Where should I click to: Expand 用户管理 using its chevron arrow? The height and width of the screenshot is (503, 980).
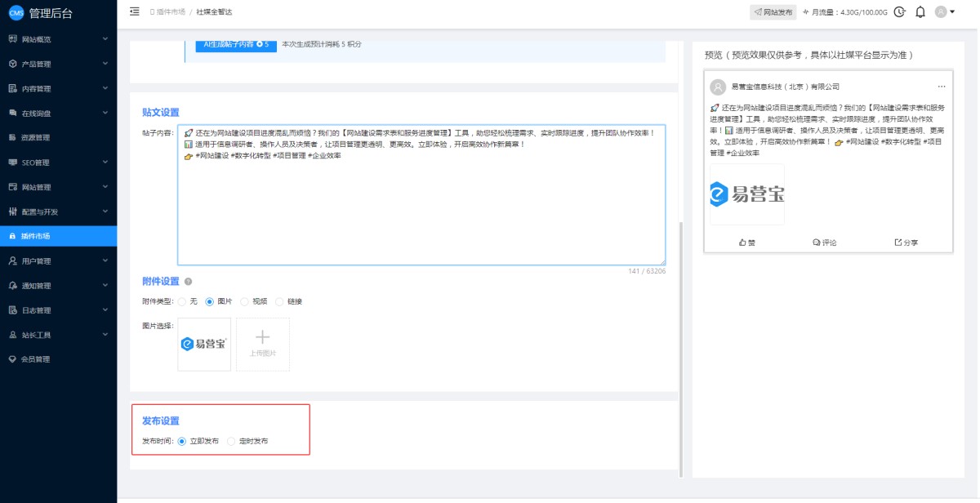click(x=105, y=260)
